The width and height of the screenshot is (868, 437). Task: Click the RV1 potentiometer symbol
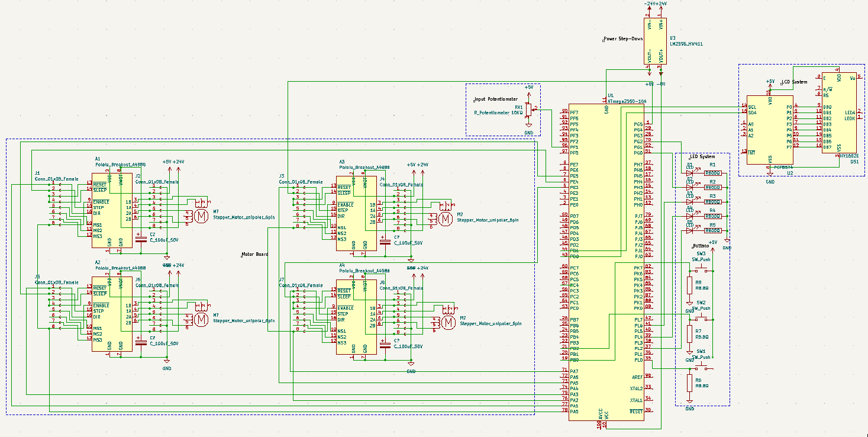pyautogui.click(x=528, y=109)
